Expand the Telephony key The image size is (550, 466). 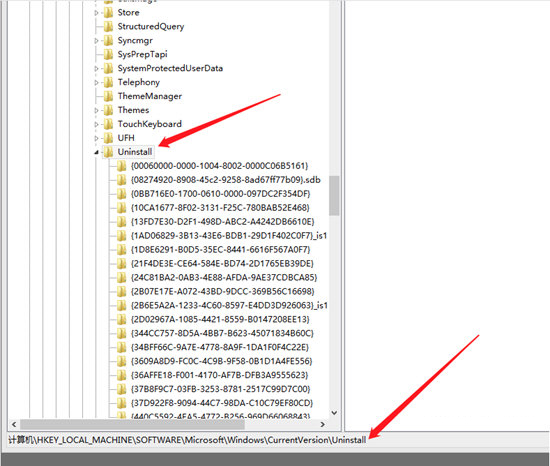pyautogui.click(x=96, y=82)
